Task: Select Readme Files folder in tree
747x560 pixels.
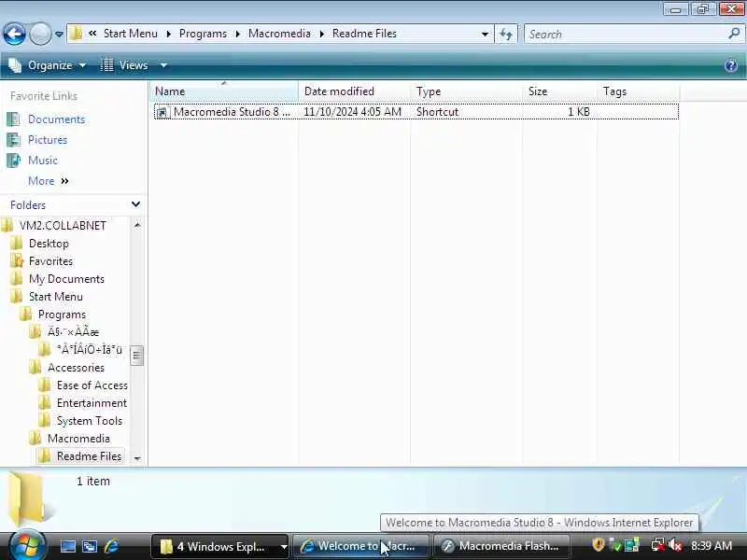Action: pyautogui.click(x=89, y=456)
